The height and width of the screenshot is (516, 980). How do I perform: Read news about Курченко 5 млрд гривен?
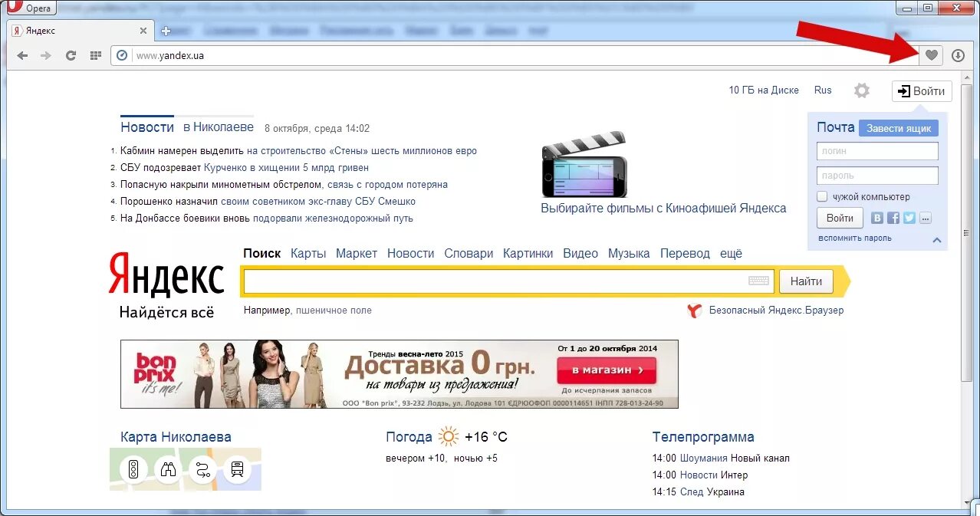coord(287,167)
